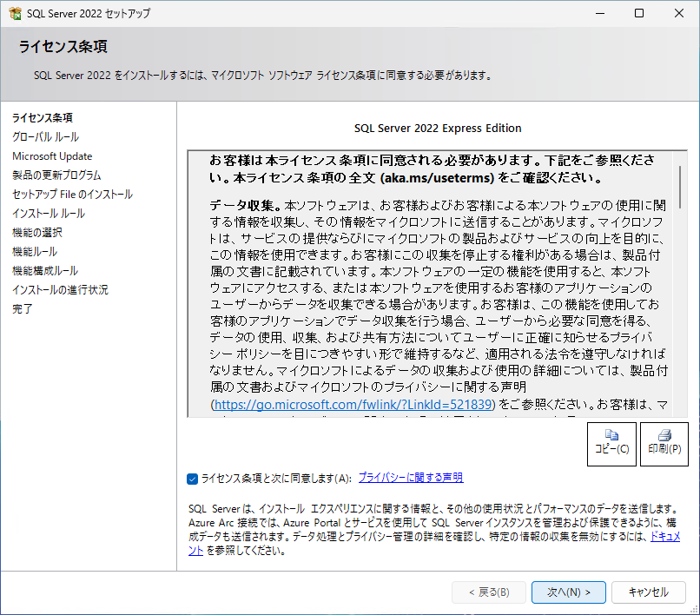Click the license text scrollbar thumb

(x=680, y=187)
